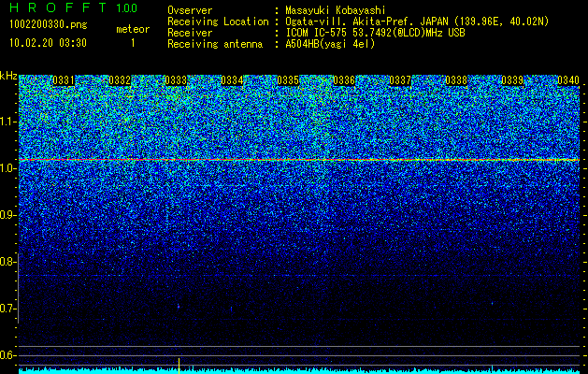Click time marker 0332

point(120,80)
